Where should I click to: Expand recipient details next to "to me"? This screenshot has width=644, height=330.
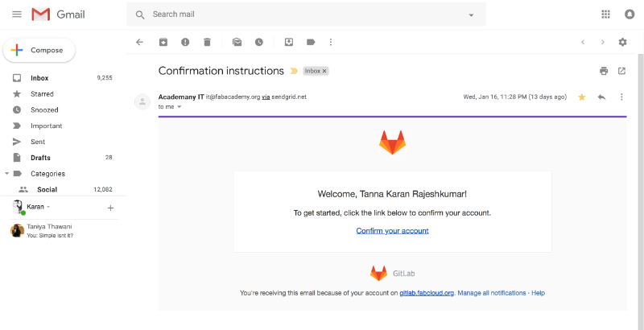tap(179, 107)
